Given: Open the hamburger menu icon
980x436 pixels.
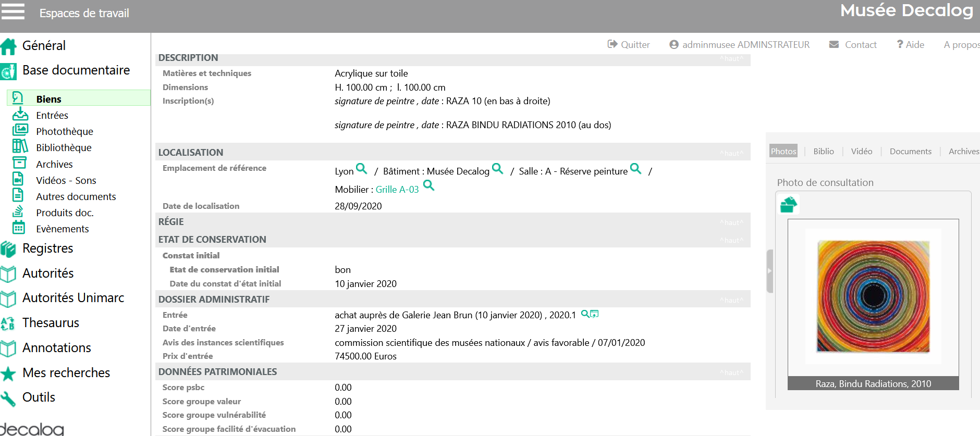Looking at the screenshot, I should tap(13, 11).
